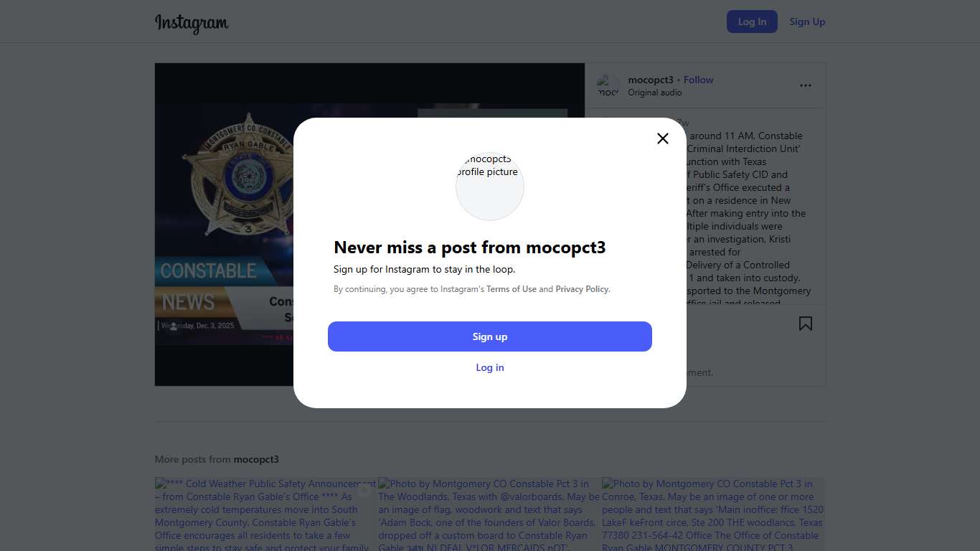Open mocopct3 username in post header
980x551 pixels.
pyautogui.click(x=651, y=80)
